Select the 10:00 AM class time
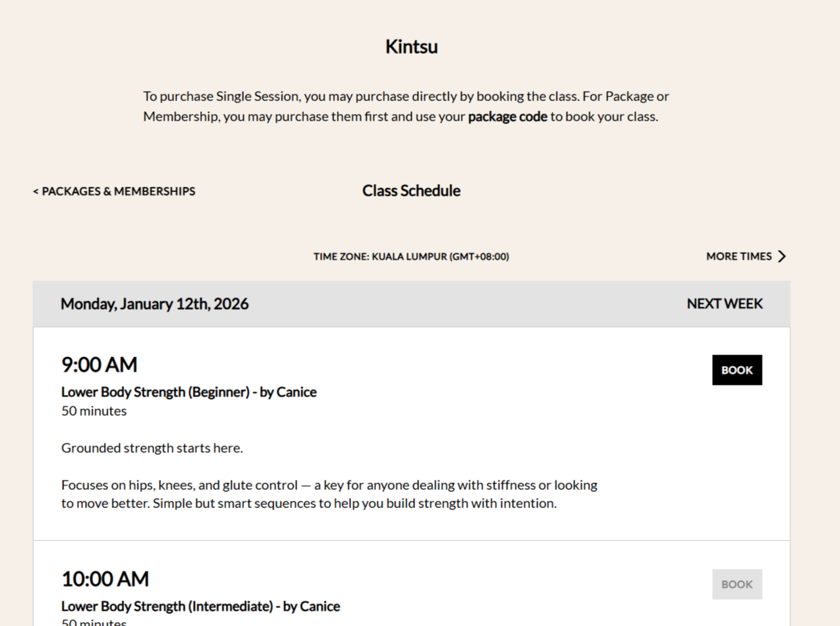The height and width of the screenshot is (626, 840). pyautogui.click(x=105, y=578)
